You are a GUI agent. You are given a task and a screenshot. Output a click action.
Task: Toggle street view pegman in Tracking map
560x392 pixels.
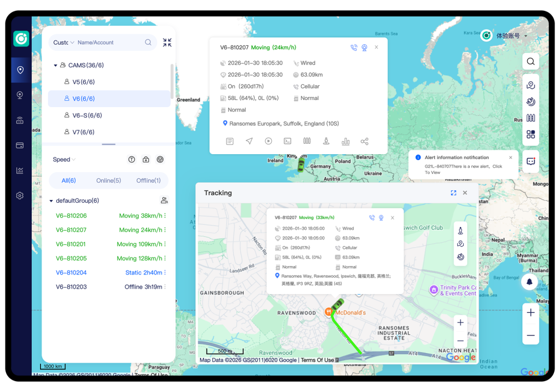[460, 230]
